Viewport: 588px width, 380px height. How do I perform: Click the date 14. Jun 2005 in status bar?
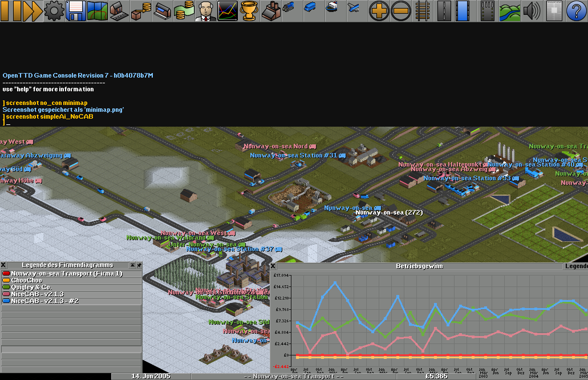pos(151,376)
